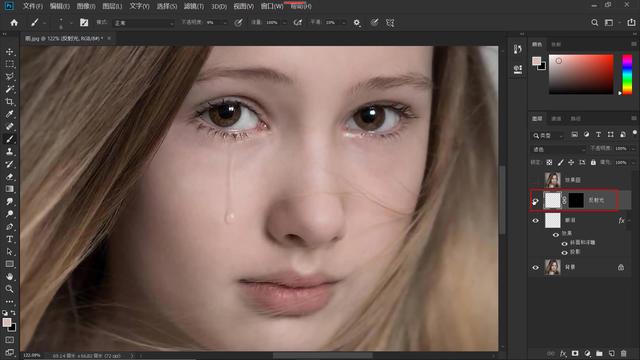The height and width of the screenshot is (360, 640).
Task: Select the Clone Stamp tool
Action: tap(9, 151)
